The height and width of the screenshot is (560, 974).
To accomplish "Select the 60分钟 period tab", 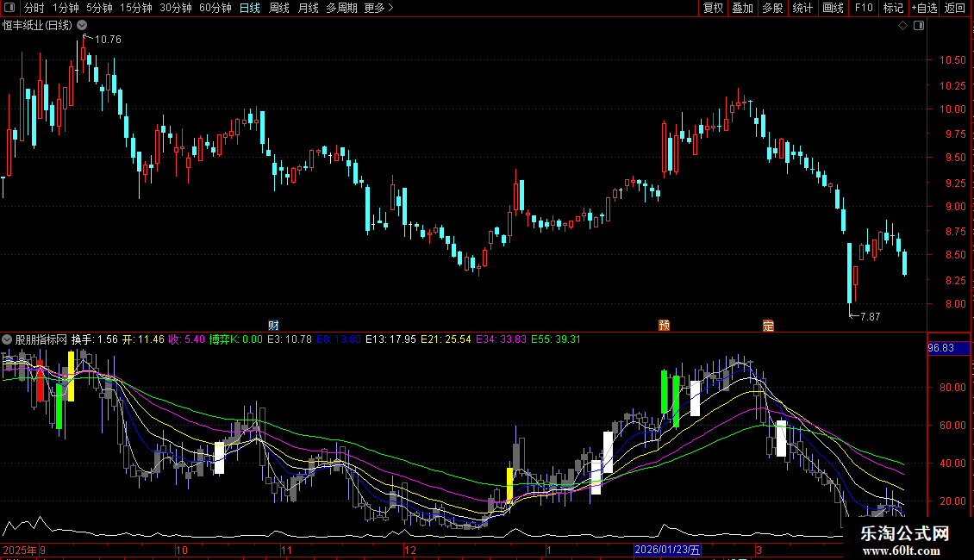I will point(215,8).
